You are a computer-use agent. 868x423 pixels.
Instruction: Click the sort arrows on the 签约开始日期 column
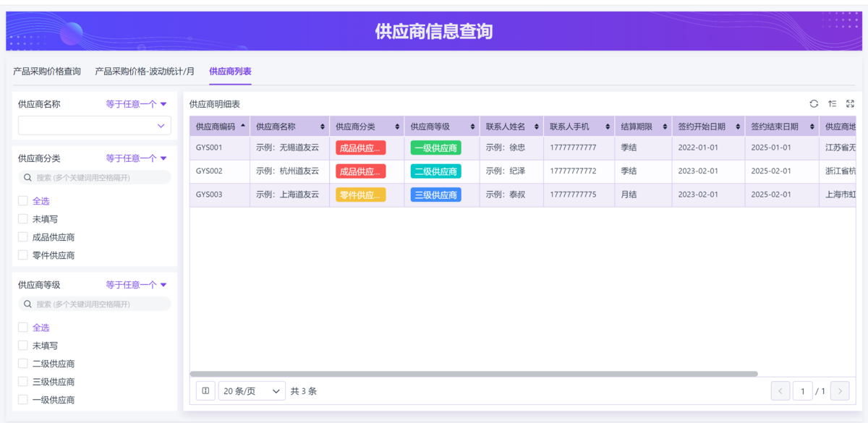[x=737, y=127]
